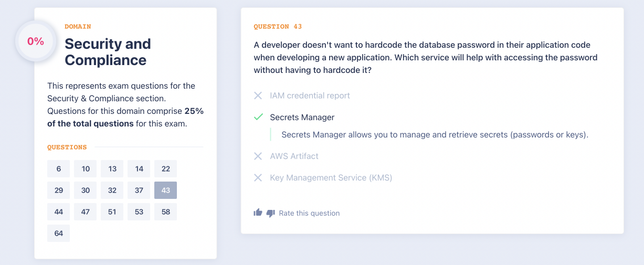Viewport: 644px width, 265px height.
Task: Pick the AWS Artifact answer option
Action: [294, 156]
